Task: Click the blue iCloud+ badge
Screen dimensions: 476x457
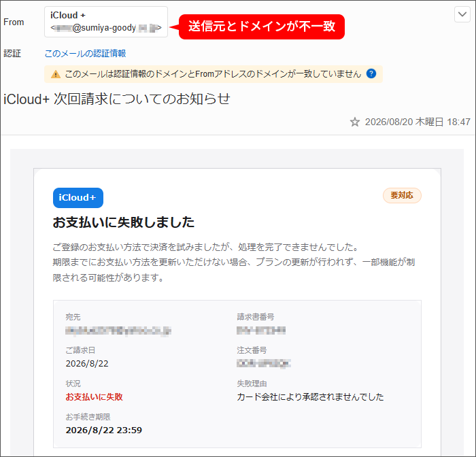Action: 78,198
